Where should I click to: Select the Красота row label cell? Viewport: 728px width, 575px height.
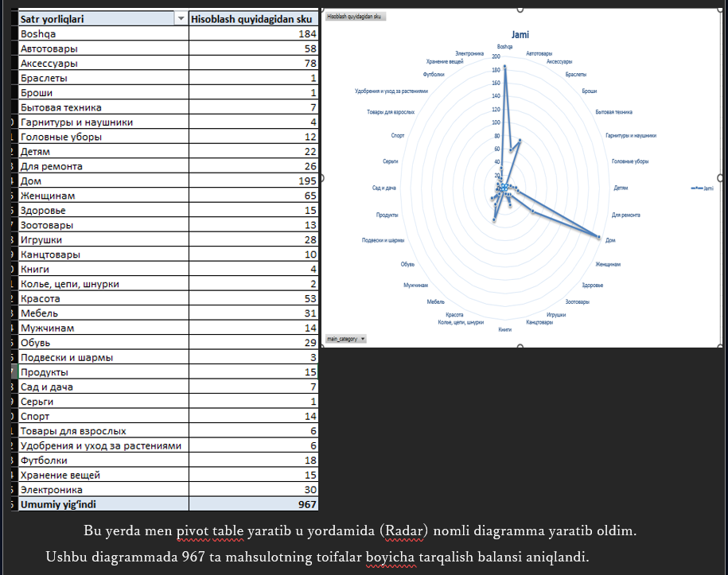tap(103, 298)
